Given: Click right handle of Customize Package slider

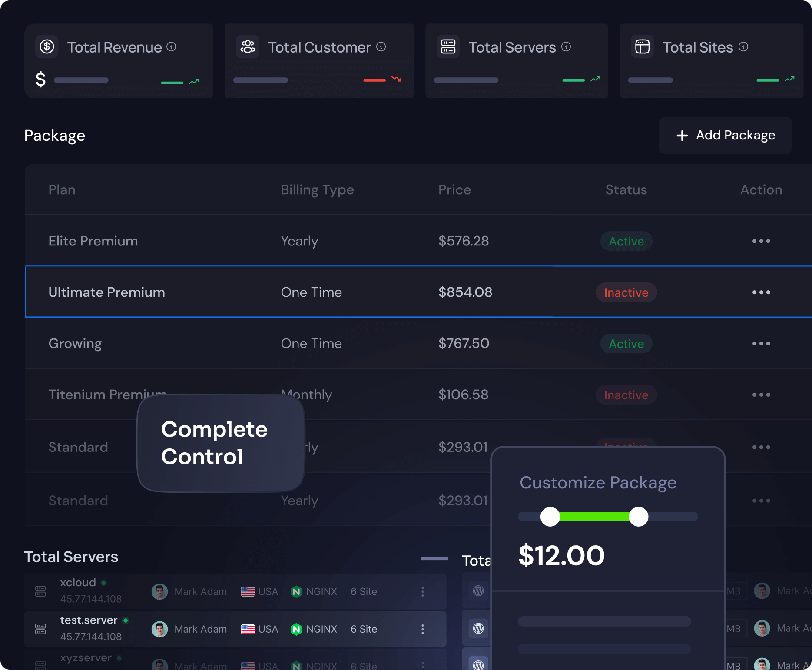Looking at the screenshot, I should pos(639,517).
